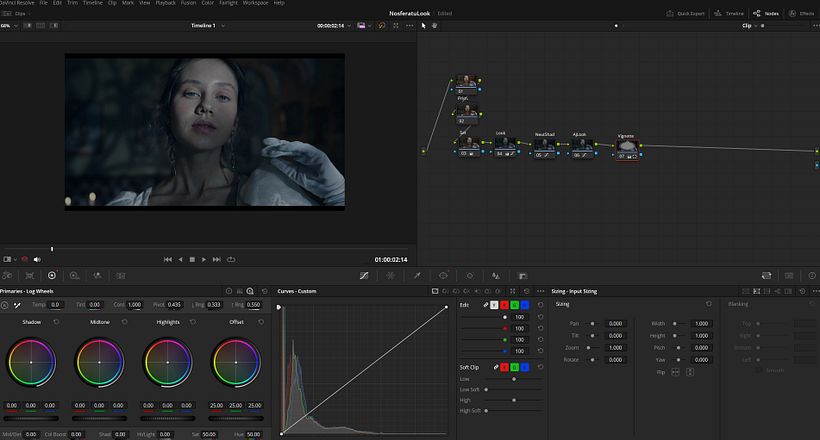The height and width of the screenshot is (440, 820).
Task: Open the Camera Raw palette icon
Action: pos(7,276)
